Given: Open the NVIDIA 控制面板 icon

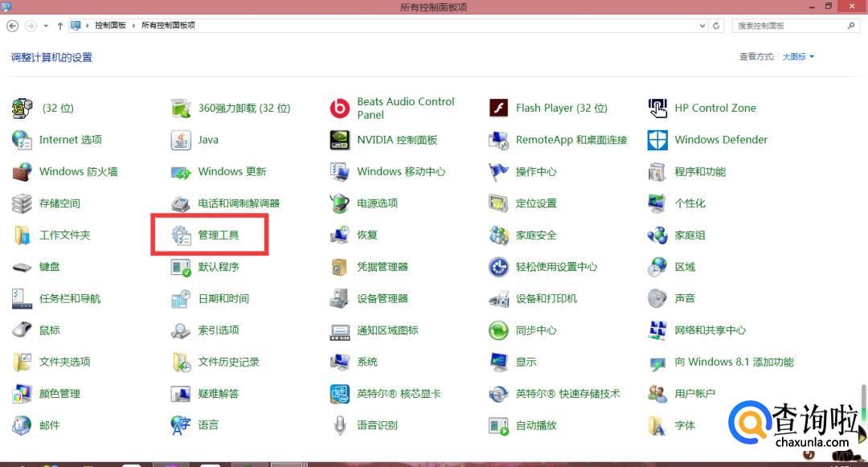Looking at the screenshot, I should (339, 140).
